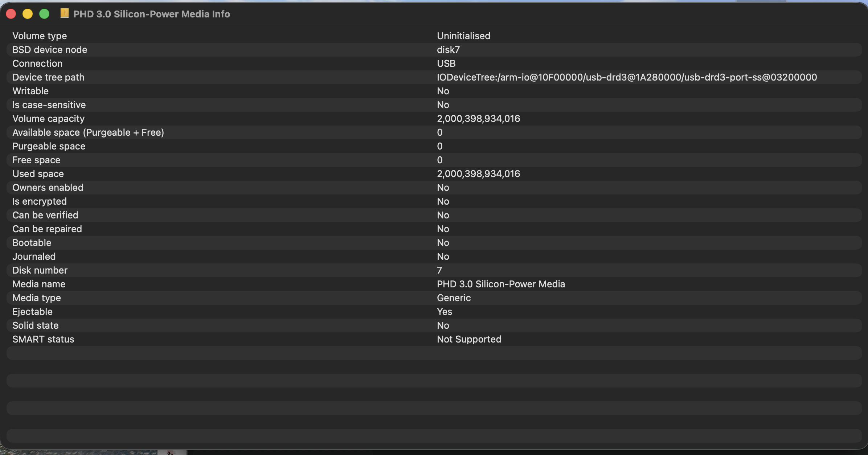Click the Volume capacity value
Image resolution: width=868 pixels, height=455 pixels.
(x=478, y=119)
